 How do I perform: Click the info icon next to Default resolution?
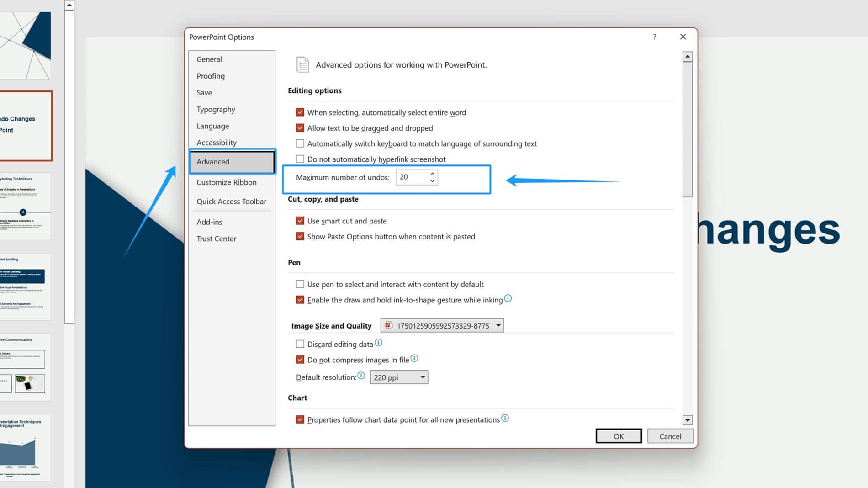tap(361, 376)
